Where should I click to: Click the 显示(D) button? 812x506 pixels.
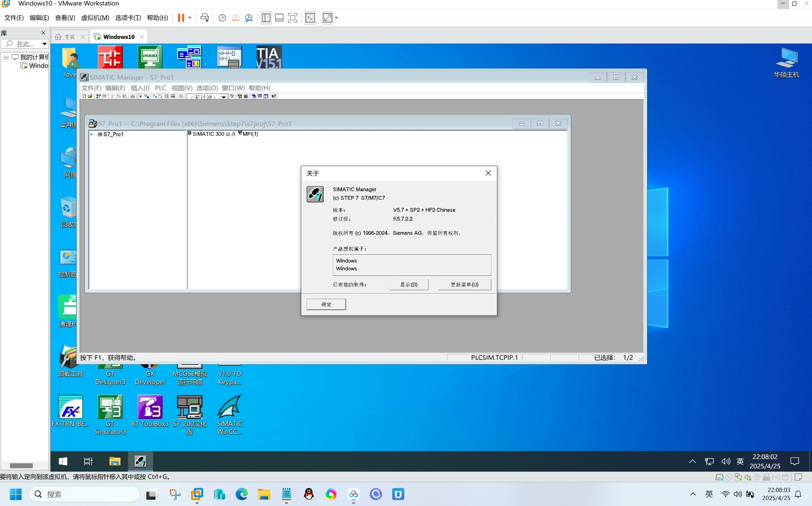pos(409,284)
